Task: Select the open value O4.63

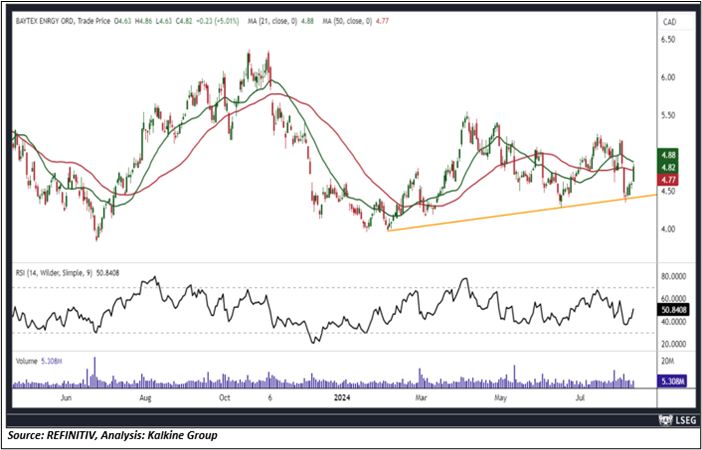Action: pos(123,21)
